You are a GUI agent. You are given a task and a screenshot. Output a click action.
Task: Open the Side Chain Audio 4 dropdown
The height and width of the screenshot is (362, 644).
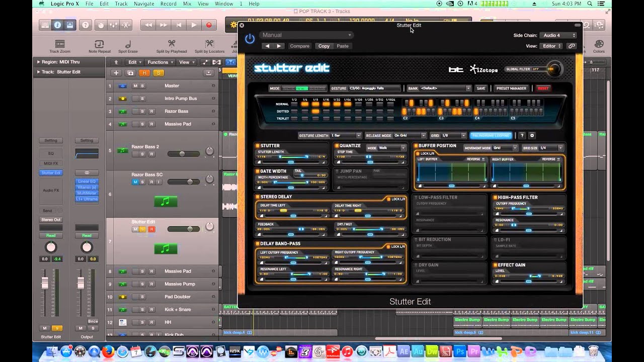[x=558, y=35]
